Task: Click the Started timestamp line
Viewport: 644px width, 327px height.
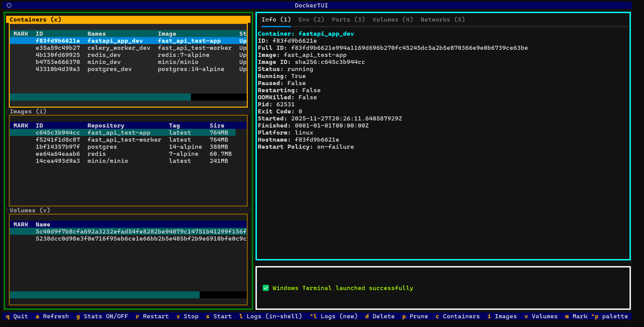Action: tap(330, 118)
